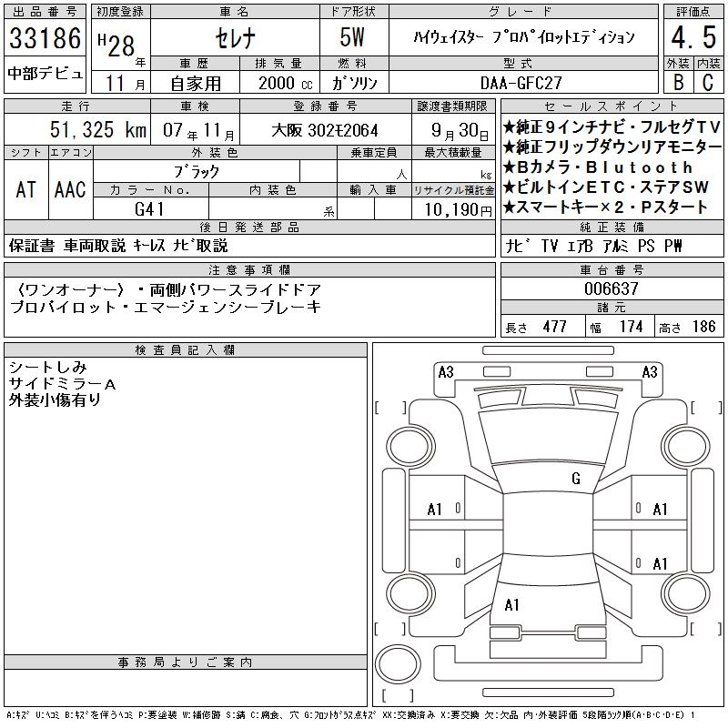Click exterior color ブラック
Viewport: 728px width, 728px height.
[x=196, y=172]
